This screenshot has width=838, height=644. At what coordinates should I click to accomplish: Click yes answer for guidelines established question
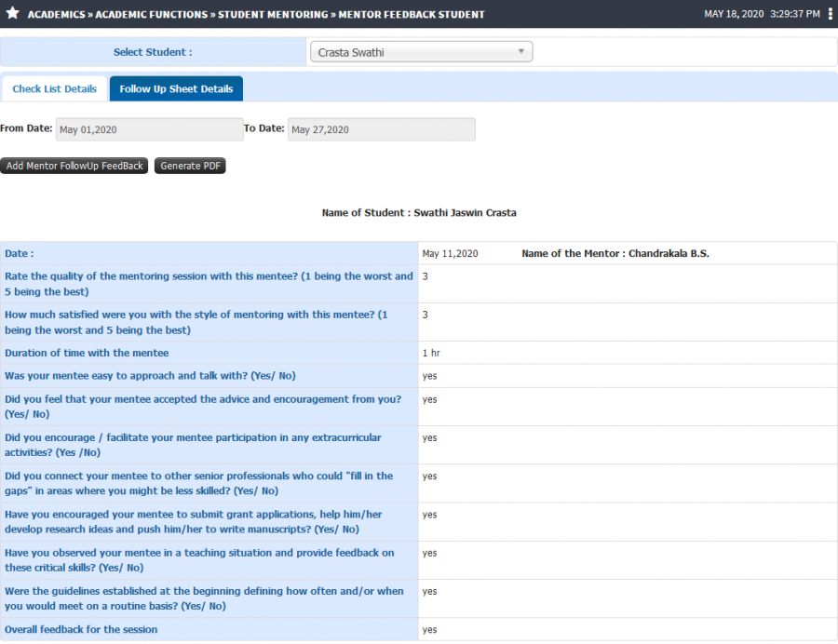click(x=429, y=592)
